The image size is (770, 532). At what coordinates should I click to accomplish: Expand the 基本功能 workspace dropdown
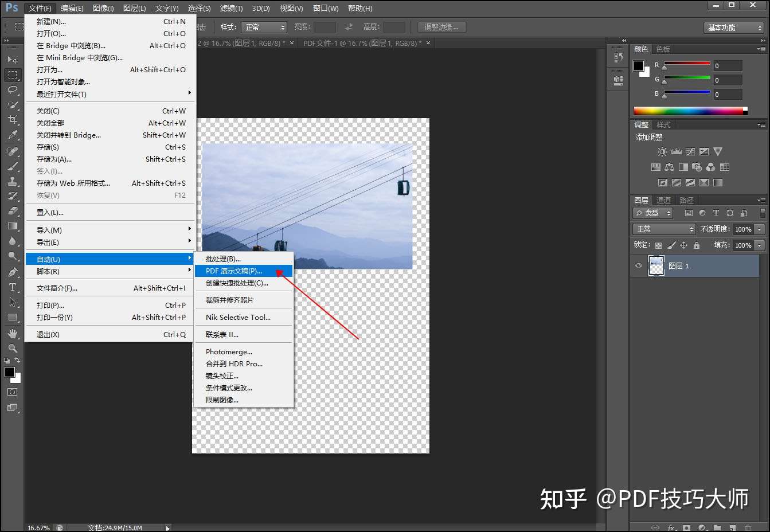point(734,28)
